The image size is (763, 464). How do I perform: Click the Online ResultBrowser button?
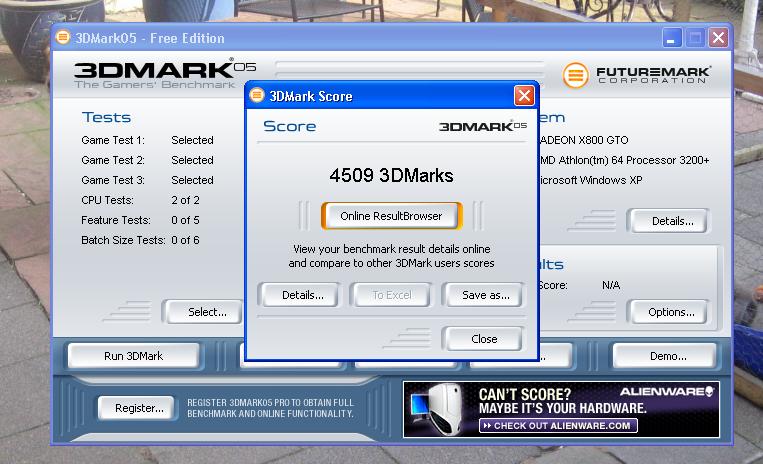tap(391, 216)
